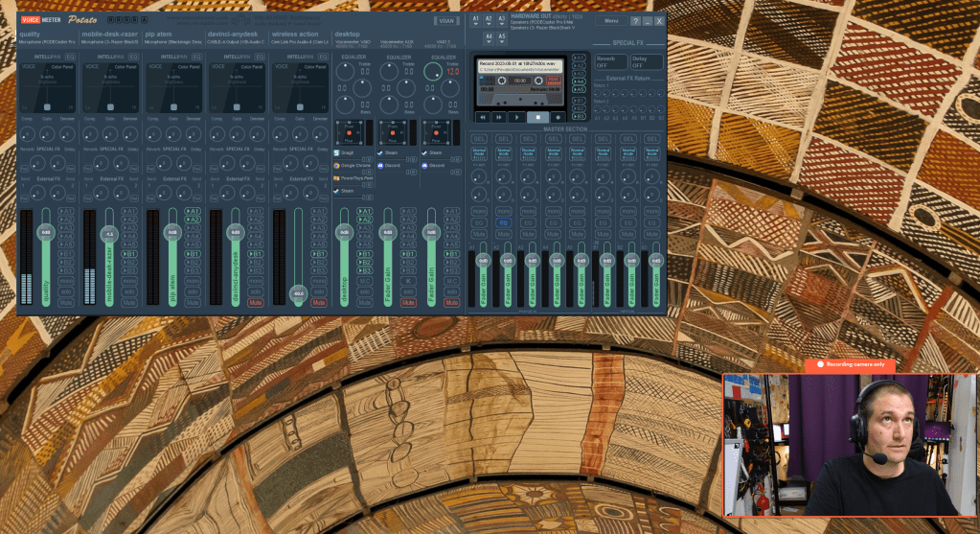The height and width of the screenshot is (534, 980).
Task: Open the Voicemeeter Menu
Action: point(611,21)
